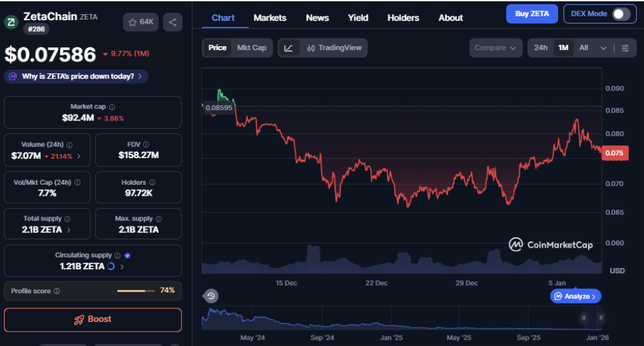The width and height of the screenshot is (644, 346).
Task: Click the #286 rank badge
Action: coord(36,29)
